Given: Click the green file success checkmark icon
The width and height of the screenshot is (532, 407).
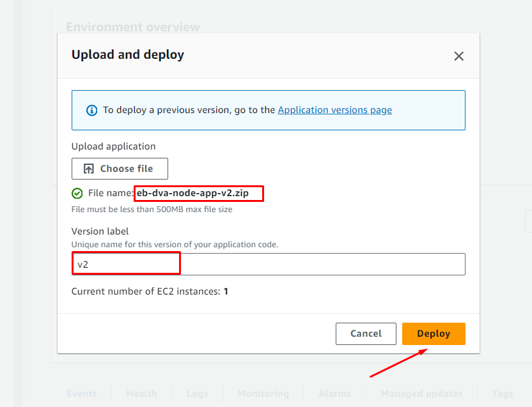Looking at the screenshot, I should pos(77,193).
